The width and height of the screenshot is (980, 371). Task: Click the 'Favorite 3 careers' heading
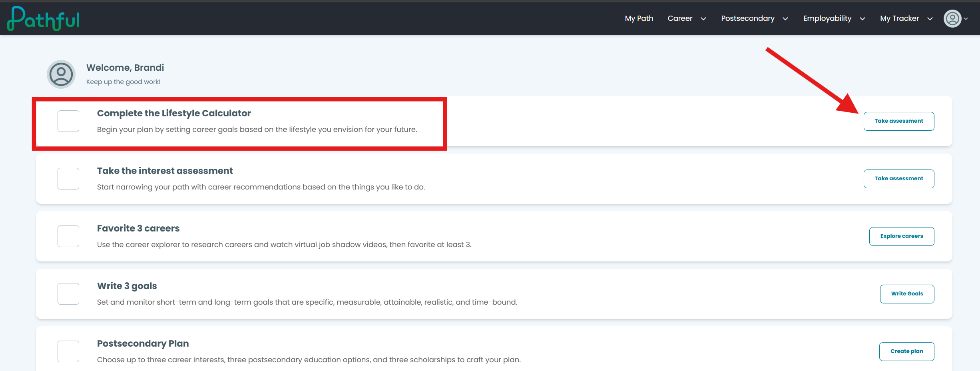pyautogui.click(x=138, y=228)
